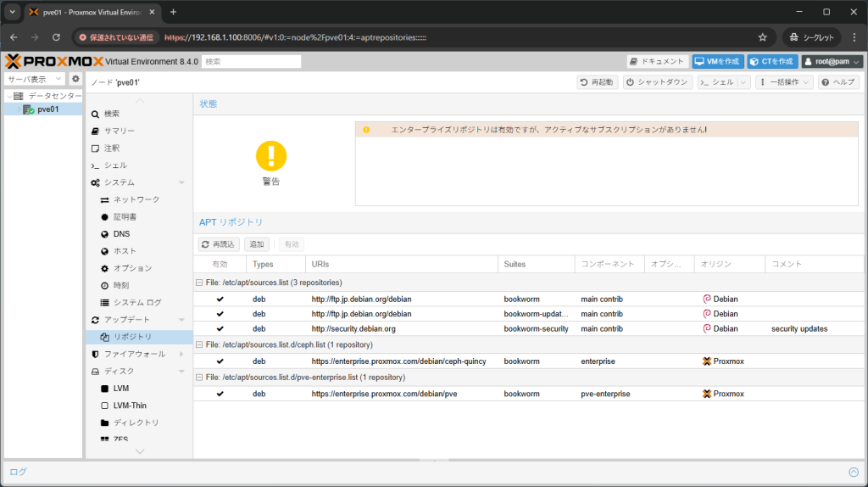868x487 pixels.
Task: Open the 一括操作 bulk actions dropdown
Action: [785, 82]
